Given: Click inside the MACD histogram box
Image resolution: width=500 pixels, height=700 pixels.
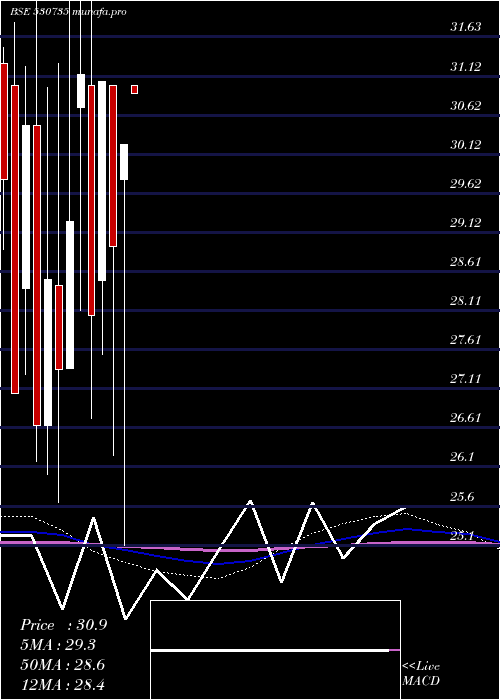Looking at the screenshot, I should [x=275, y=650].
